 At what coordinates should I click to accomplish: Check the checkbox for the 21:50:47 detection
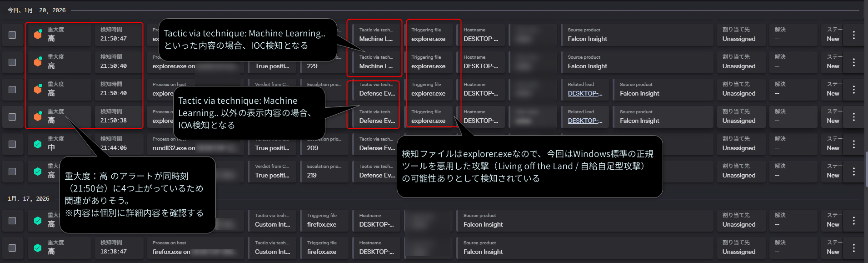coord(12,35)
